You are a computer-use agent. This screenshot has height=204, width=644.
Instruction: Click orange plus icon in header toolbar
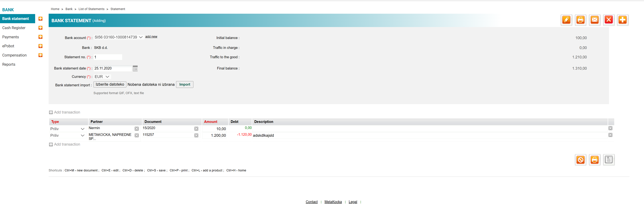(623, 20)
